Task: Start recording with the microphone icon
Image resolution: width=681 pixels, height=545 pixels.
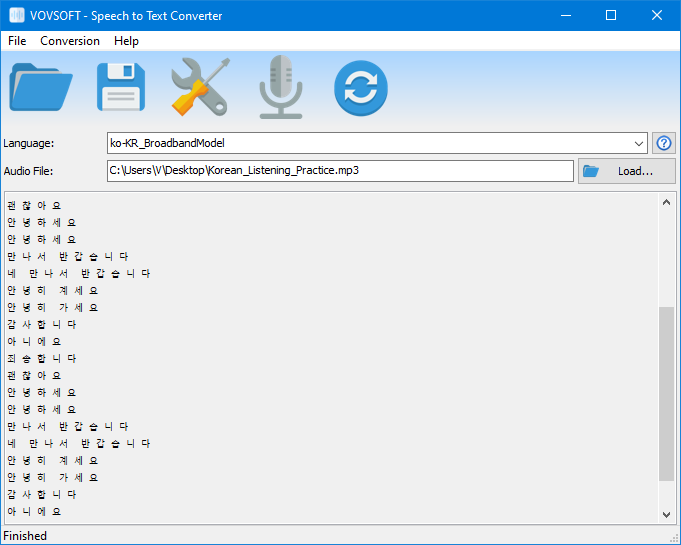Action: [281, 87]
